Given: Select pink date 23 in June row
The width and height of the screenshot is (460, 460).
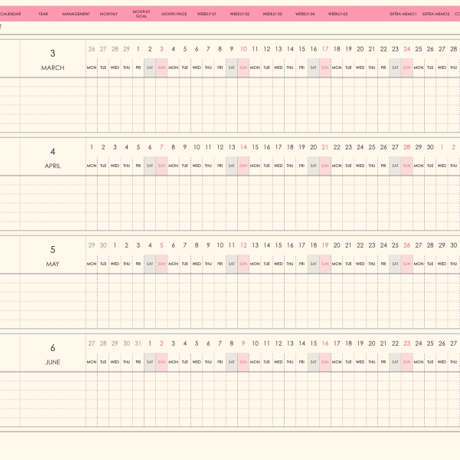Looking at the screenshot, I should 407,343.
